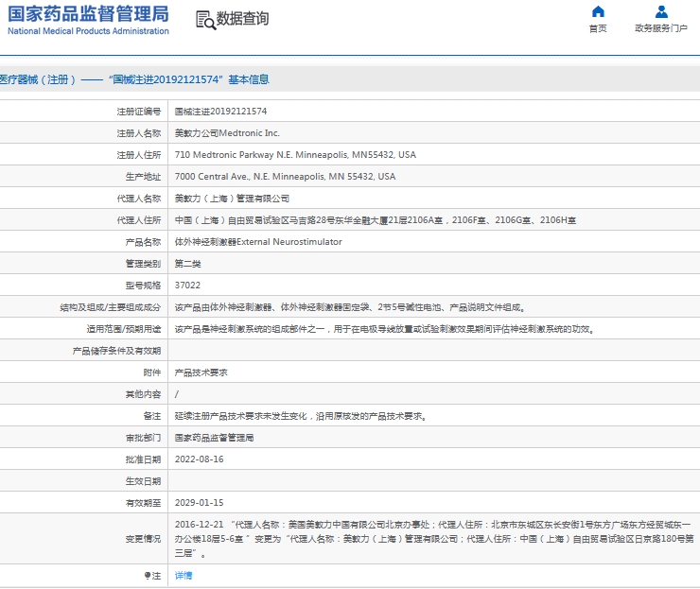This screenshot has height=589, width=700.
Task: Click the 注 label with bullet mark
Action: (x=152, y=576)
